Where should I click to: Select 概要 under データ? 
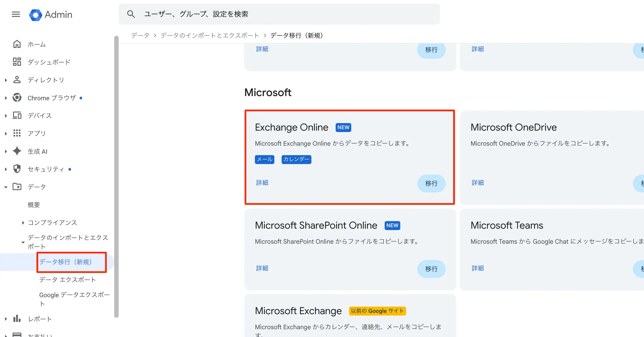[x=34, y=205]
